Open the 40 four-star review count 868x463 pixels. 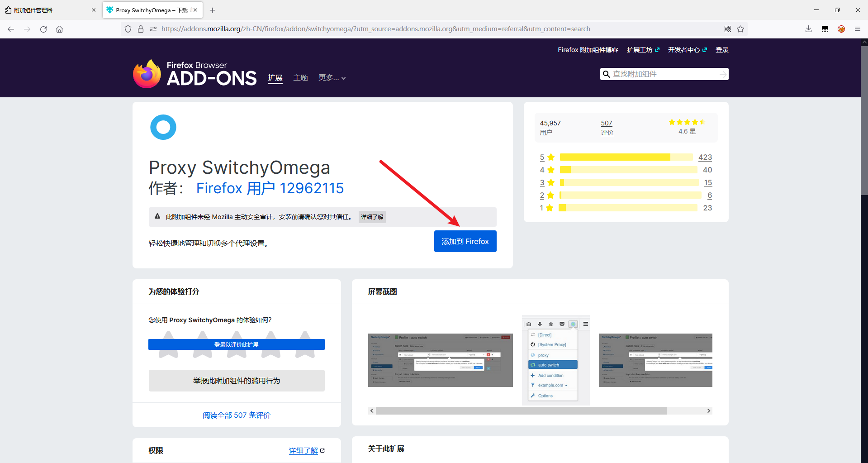point(707,170)
